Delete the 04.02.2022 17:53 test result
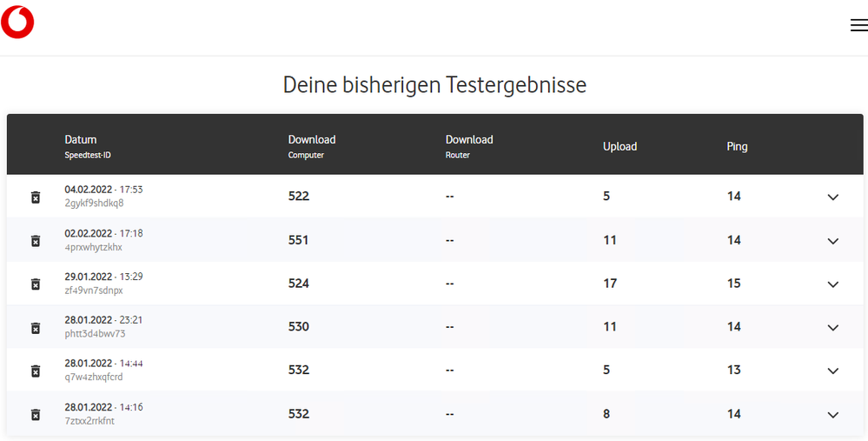 click(36, 197)
